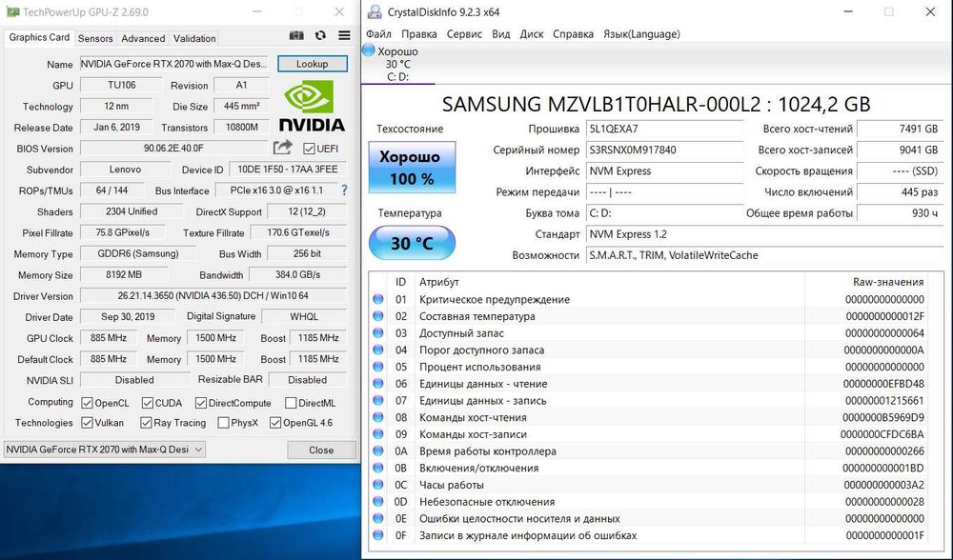953x560 pixels.
Task: Click status dot for attribute 03 Доступный запас
Action: (378, 332)
